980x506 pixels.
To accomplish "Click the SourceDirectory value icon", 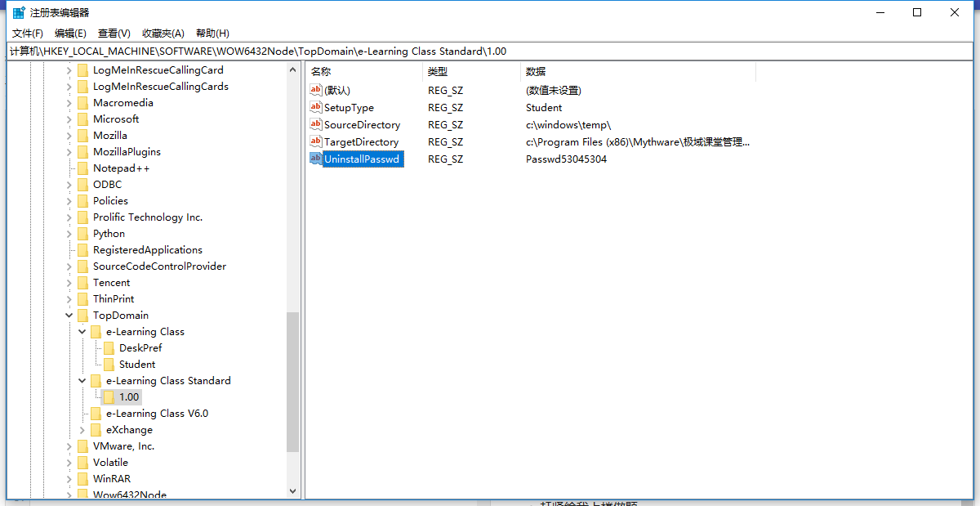I will tap(316, 124).
